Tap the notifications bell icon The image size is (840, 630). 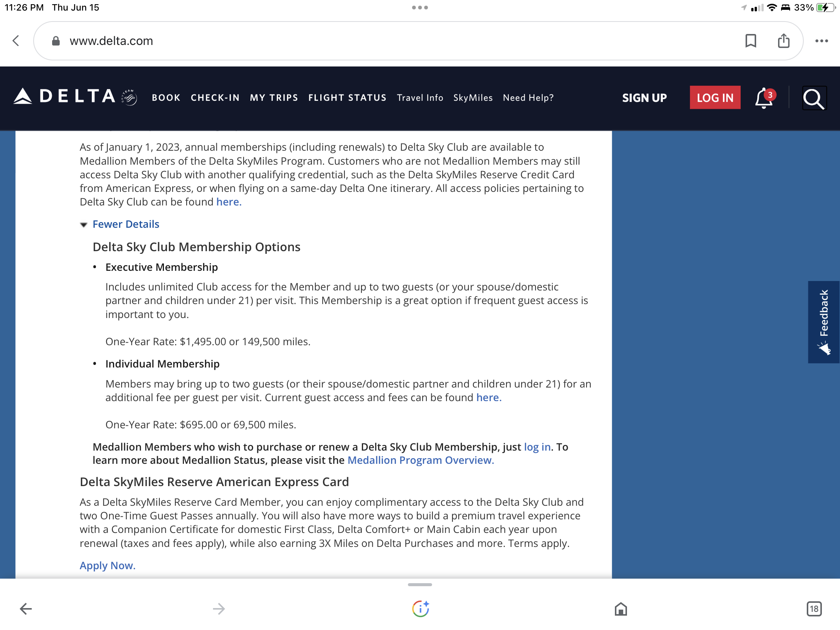(764, 98)
